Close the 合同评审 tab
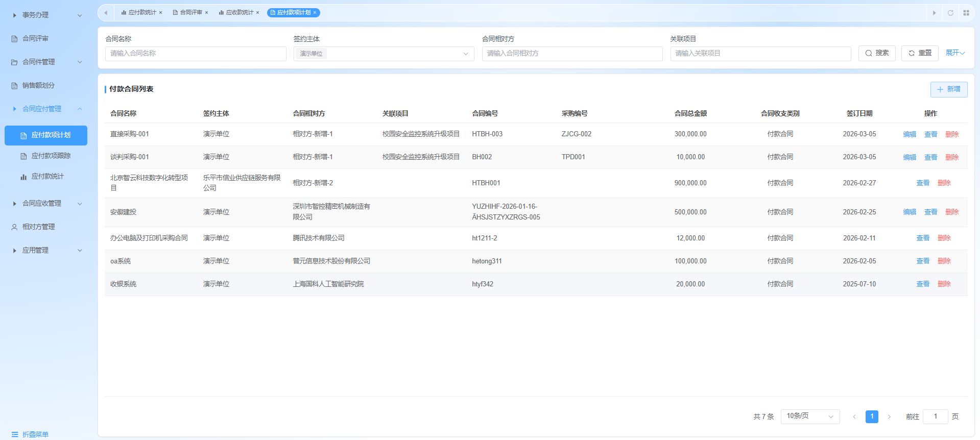 click(206, 13)
